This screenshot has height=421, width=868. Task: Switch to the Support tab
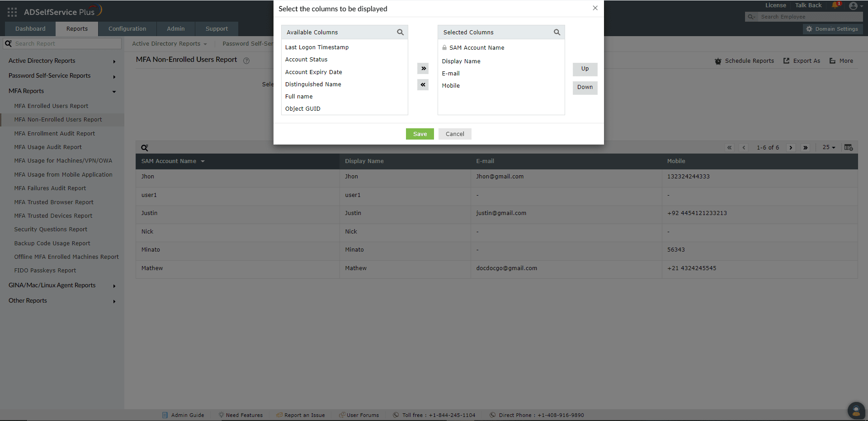217,29
